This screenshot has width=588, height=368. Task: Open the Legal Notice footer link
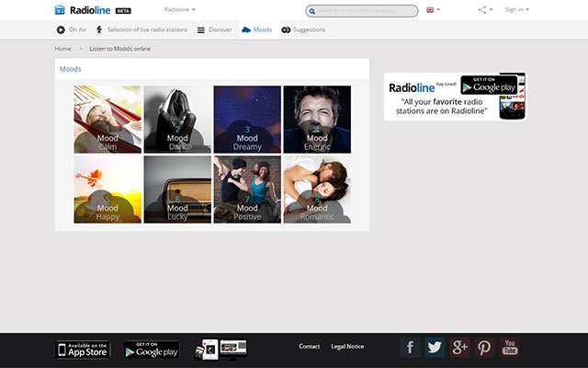tap(347, 346)
